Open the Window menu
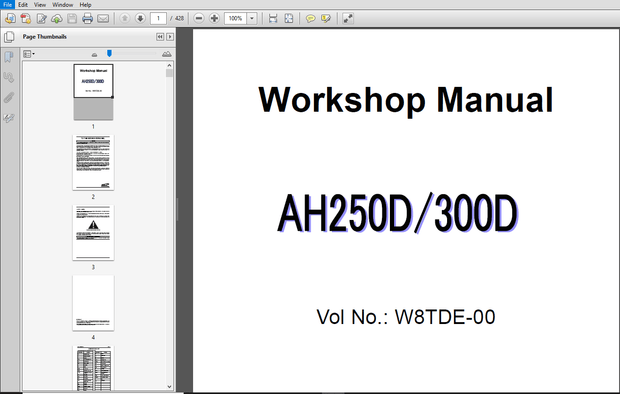This screenshot has height=394, width=620. tap(62, 5)
